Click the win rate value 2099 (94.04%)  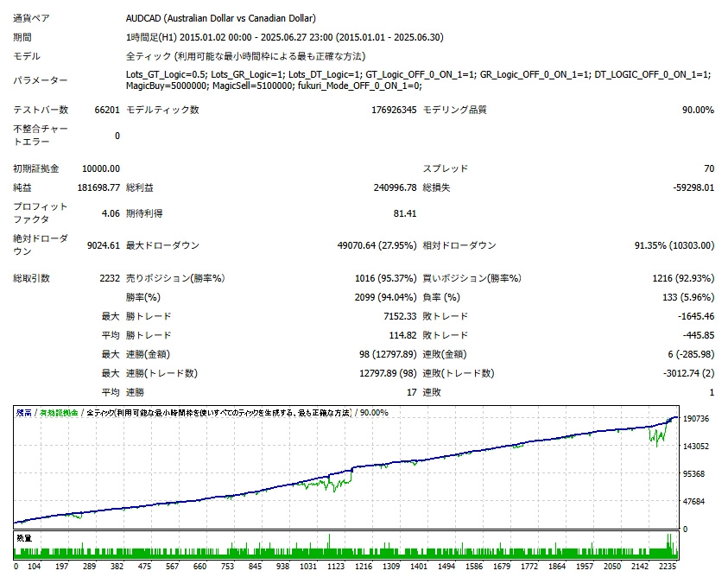pyautogui.click(x=386, y=297)
